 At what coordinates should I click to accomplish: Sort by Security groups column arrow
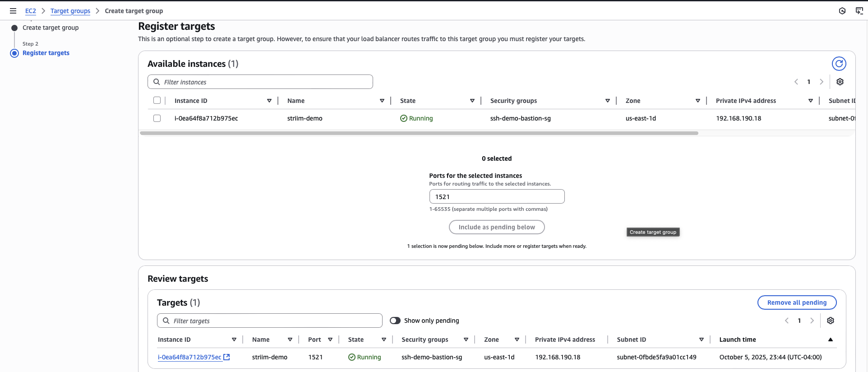pos(607,101)
